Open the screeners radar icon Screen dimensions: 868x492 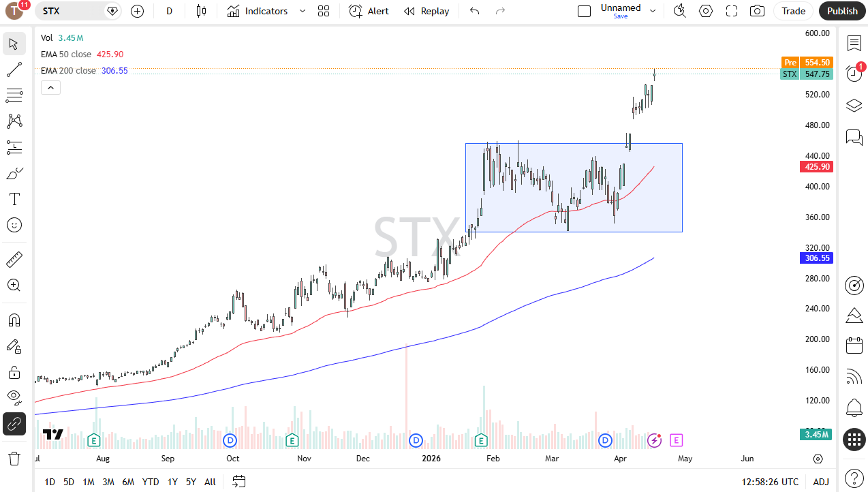click(854, 285)
